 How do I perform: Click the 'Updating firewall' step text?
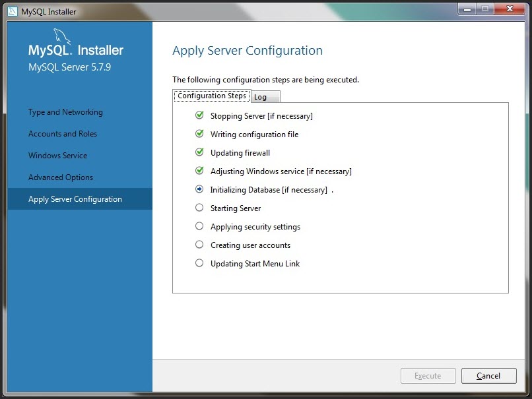(x=240, y=153)
